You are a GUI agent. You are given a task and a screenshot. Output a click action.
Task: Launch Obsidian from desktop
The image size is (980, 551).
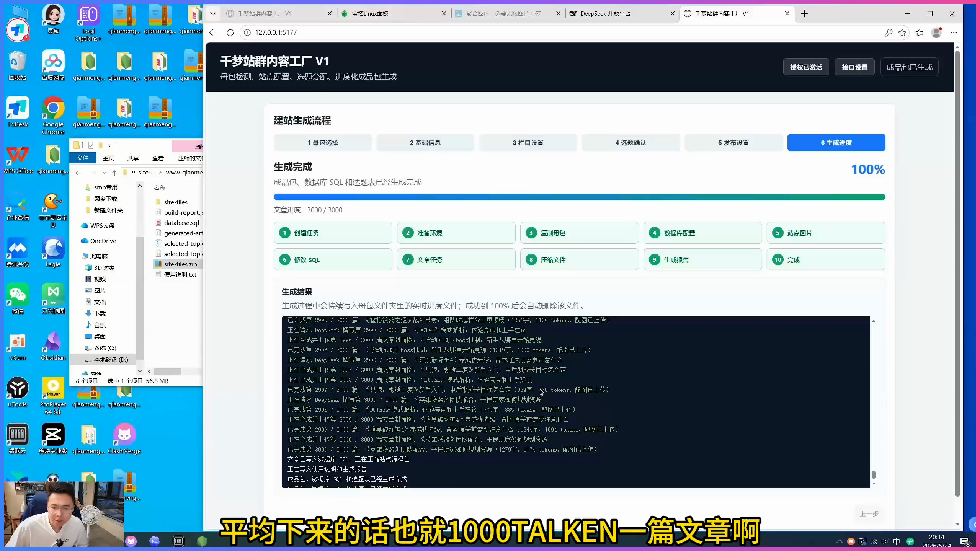53,346
